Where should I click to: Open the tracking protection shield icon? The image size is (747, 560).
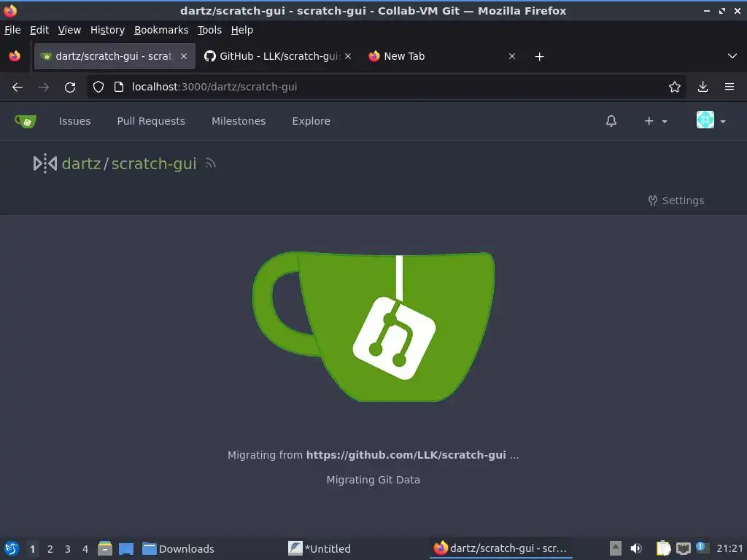pyautogui.click(x=98, y=87)
